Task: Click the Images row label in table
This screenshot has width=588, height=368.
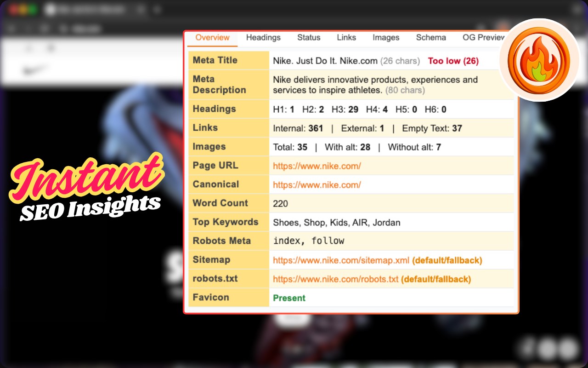Action: tap(209, 147)
